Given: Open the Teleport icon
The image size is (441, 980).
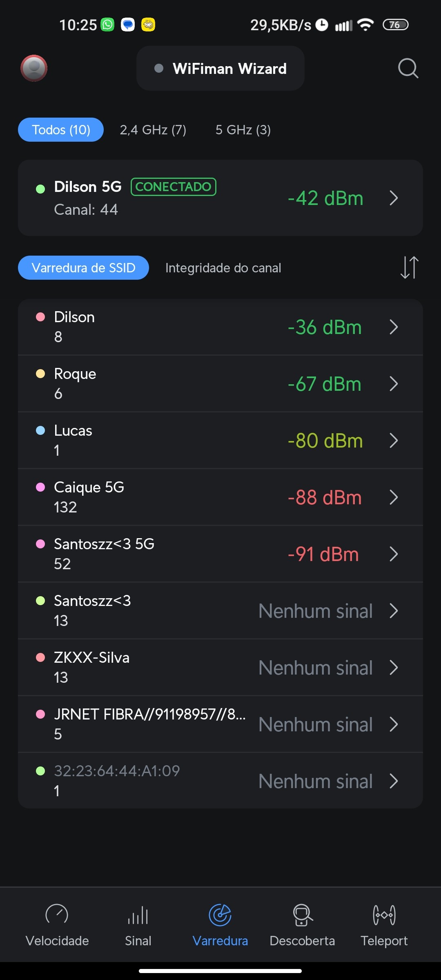Looking at the screenshot, I should [x=384, y=915].
